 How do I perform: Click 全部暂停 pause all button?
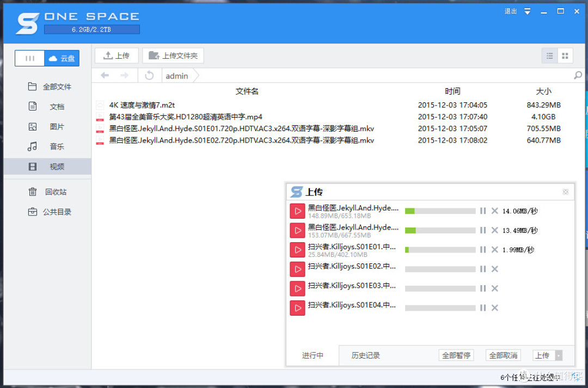[456, 355]
